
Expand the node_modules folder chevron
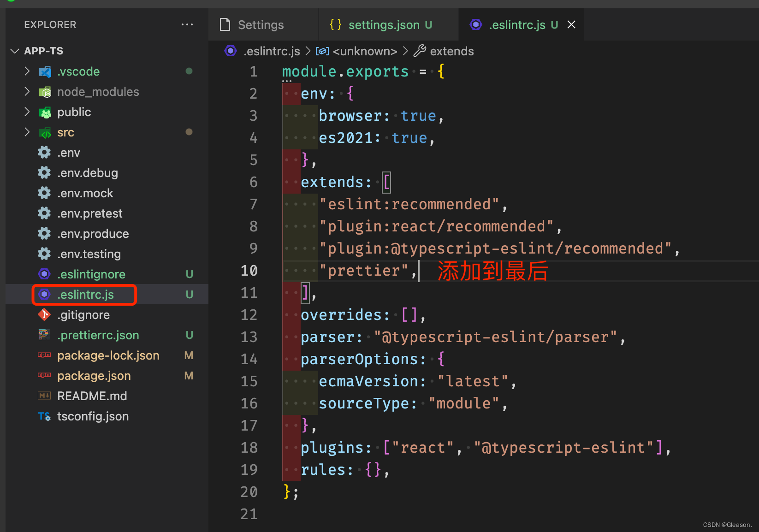point(27,92)
